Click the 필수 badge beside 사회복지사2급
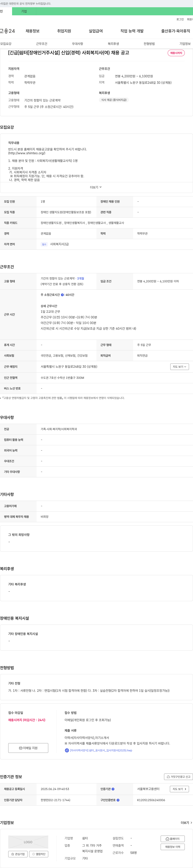The width and height of the screenshot is (193, 868). click(x=44, y=244)
